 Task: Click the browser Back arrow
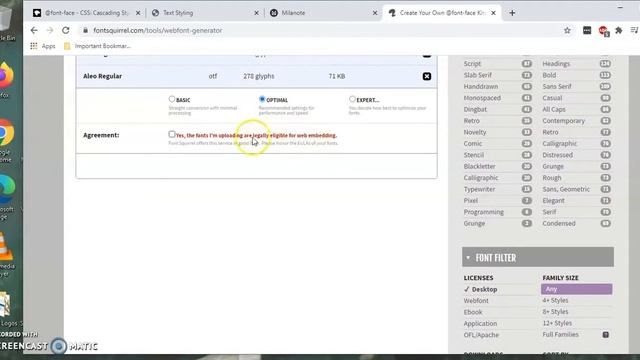click(34, 30)
